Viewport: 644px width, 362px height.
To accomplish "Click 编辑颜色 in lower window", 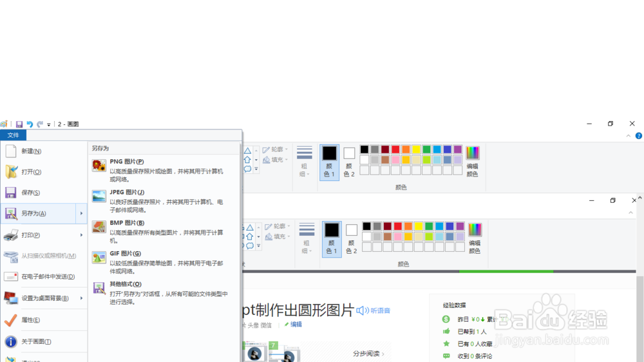I will pos(475,239).
